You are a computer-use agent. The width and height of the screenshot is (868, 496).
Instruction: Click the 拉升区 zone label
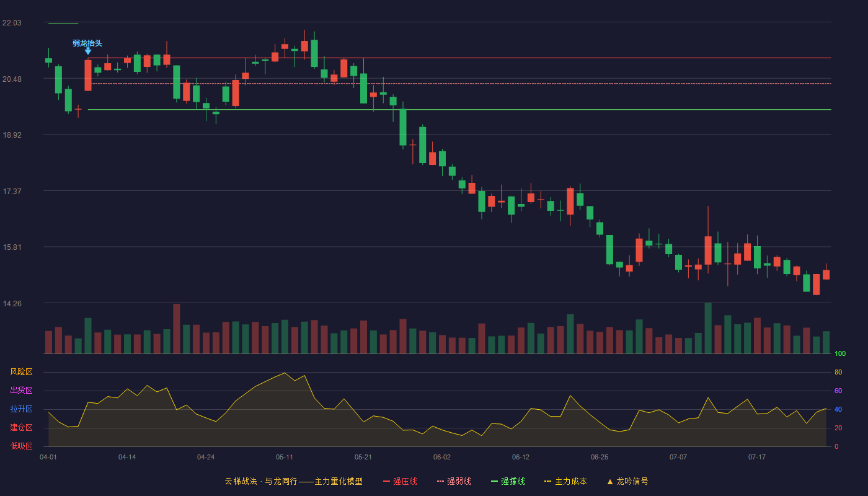pyautogui.click(x=22, y=409)
